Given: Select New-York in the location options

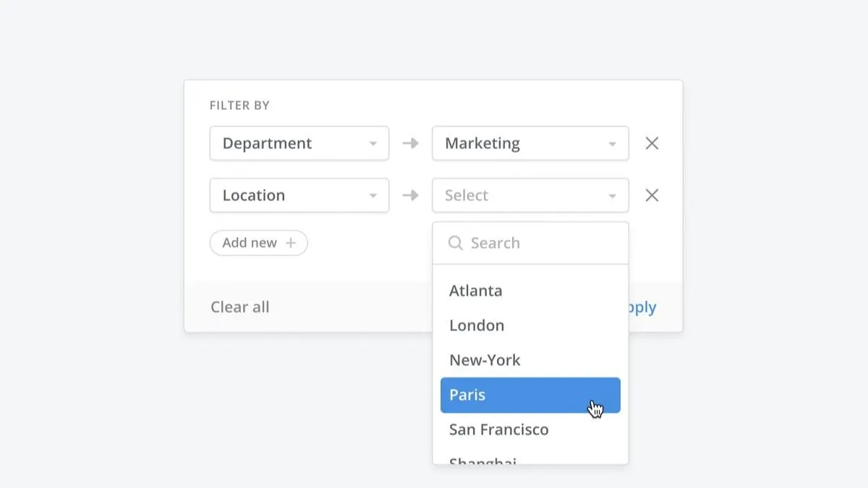Looking at the screenshot, I should [x=485, y=360].
